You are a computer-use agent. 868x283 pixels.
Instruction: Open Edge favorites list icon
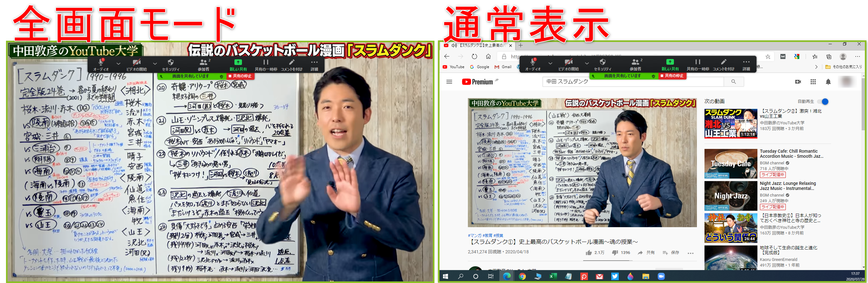[815, 57]
